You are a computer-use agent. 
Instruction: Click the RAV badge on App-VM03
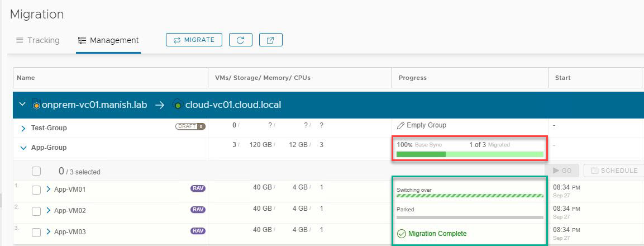coord(198,231)
